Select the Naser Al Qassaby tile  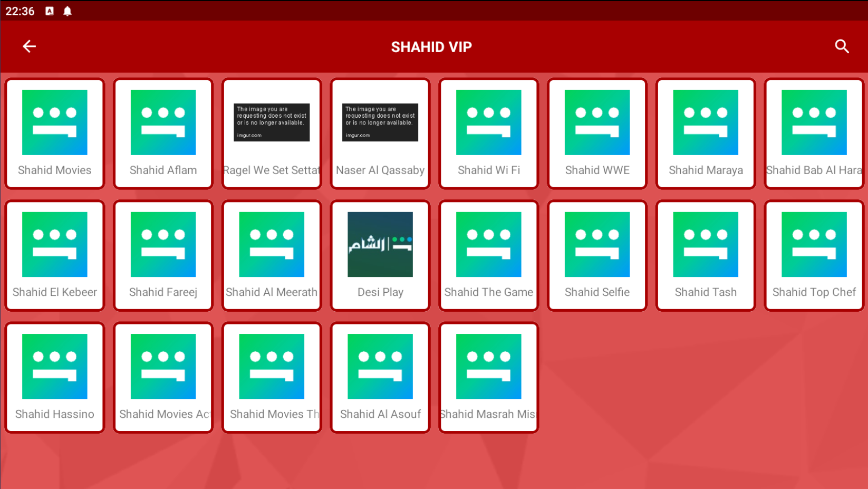click(380, 133)
